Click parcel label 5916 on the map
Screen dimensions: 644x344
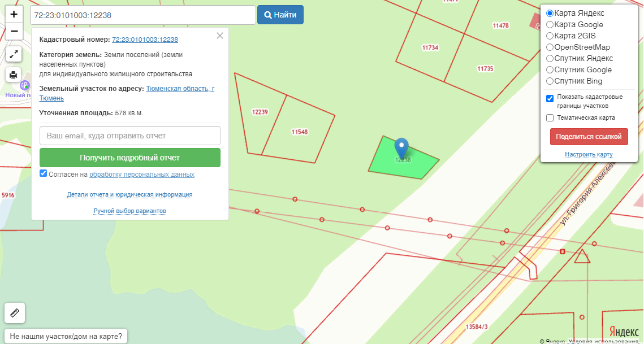tap(8, 195)
